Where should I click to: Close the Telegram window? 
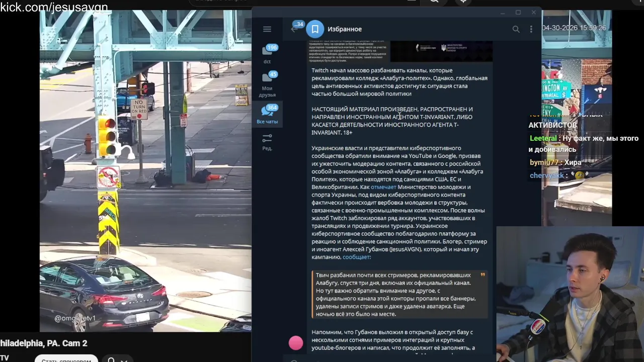click(534, 13)
